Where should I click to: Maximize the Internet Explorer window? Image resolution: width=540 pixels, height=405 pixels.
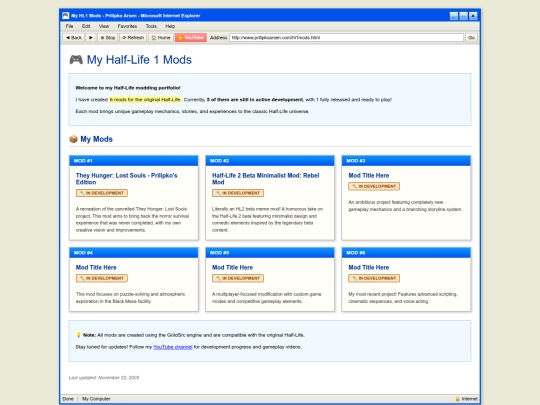point(464,16)
